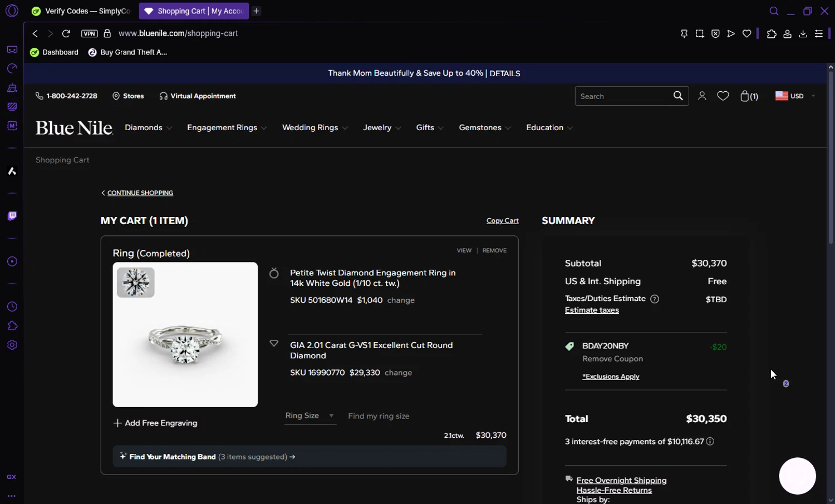Click *Exclusions Apply link

tap(611, 377)
